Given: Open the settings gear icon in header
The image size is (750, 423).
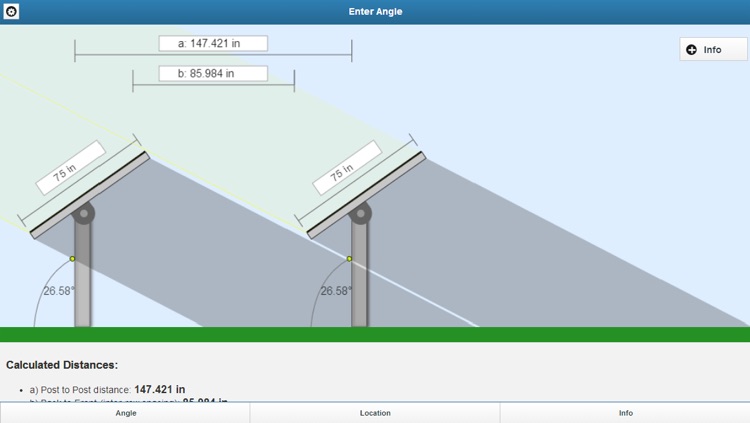Looking at the screenshot, I should 11,11.
